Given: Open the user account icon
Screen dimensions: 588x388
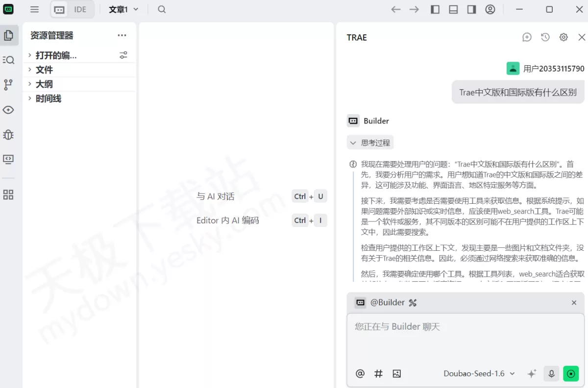Looking at the screenshot, I should [490, 9].
